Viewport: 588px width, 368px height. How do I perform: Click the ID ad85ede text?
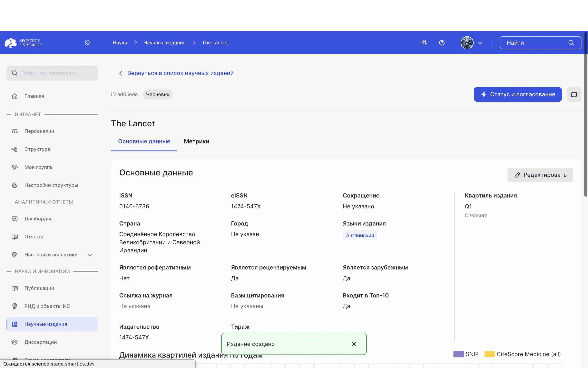(124, 94)
